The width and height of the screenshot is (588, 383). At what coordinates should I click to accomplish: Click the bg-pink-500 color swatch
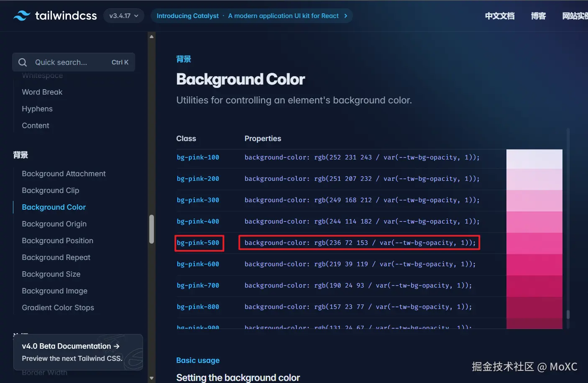[x=534, y=243]
